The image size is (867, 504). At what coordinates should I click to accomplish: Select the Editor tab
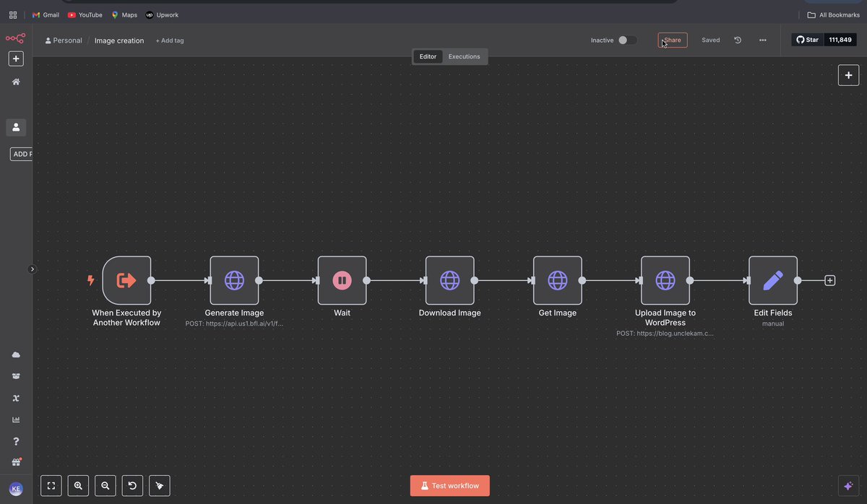427,56
